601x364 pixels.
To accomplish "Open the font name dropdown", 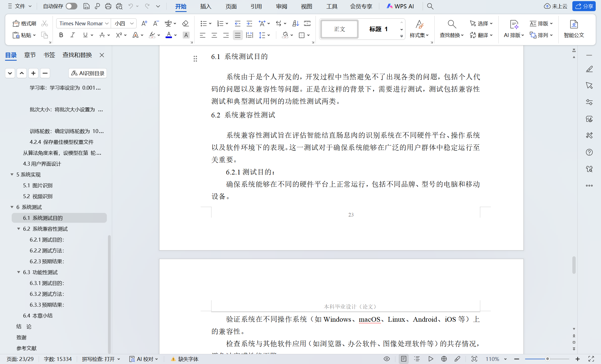I will coord(107,23).
